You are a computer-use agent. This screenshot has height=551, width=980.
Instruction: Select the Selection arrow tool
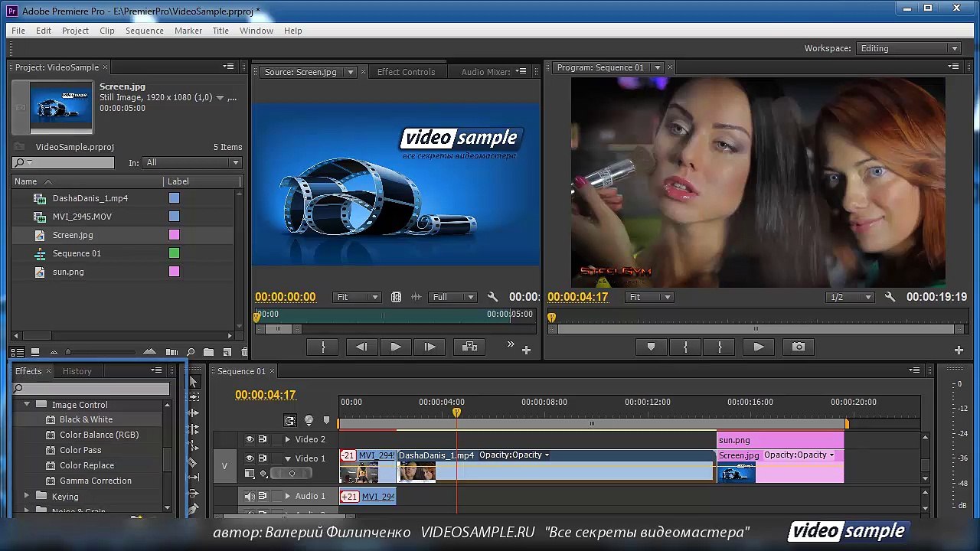[x=193, y=382]
